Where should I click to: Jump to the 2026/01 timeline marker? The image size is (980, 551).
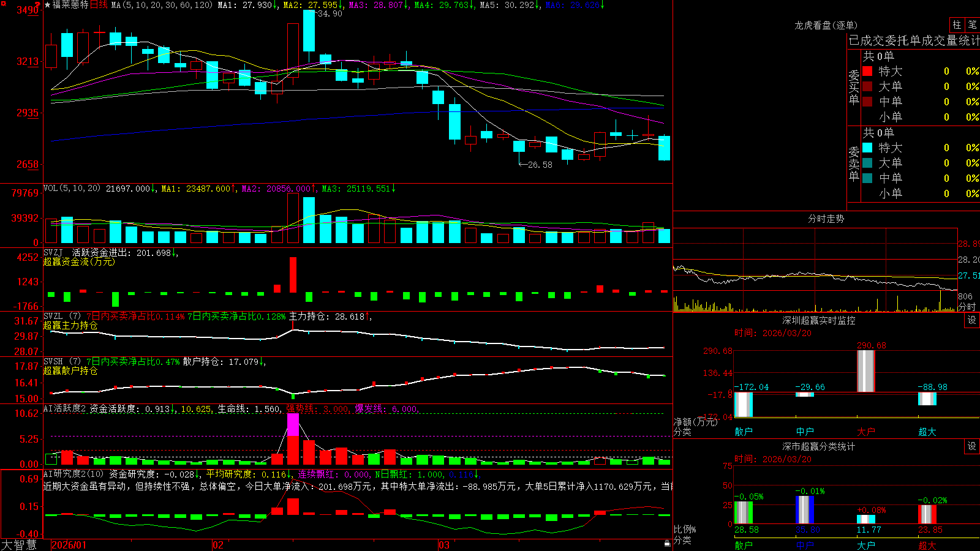click(x=69, y=545)
